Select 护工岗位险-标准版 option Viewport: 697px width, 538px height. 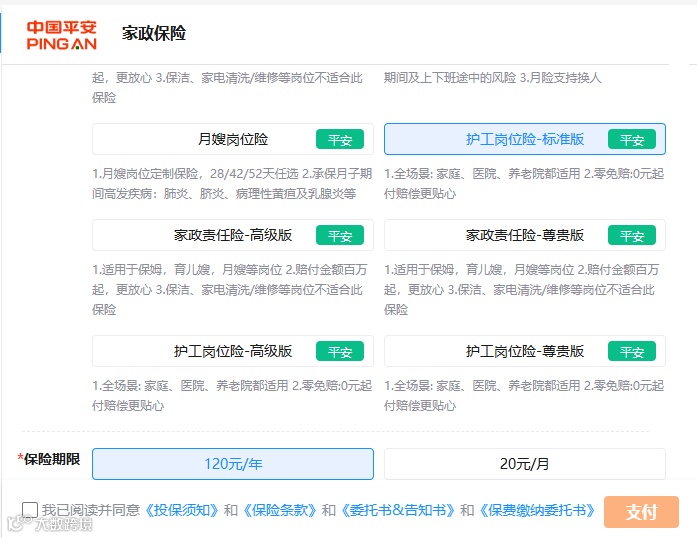coord(525,139)
